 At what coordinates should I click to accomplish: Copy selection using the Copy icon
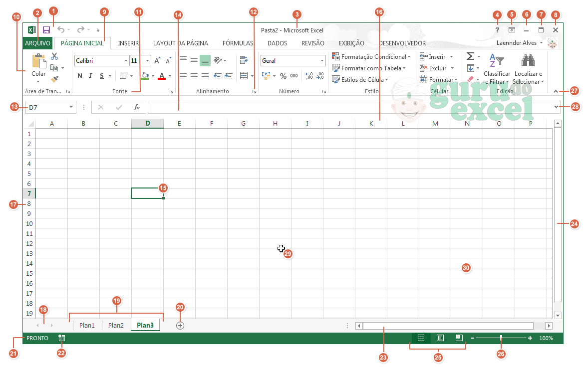coord(54,68)
